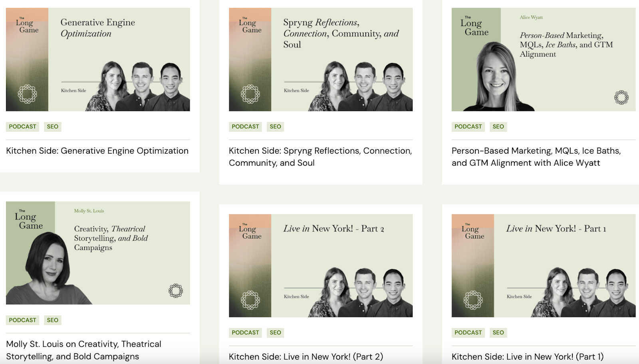The height and width of the screenshot is (364, 639).
Task: Click the Spryng Reflections episode thumbnail
Action: tap(321, 59)
